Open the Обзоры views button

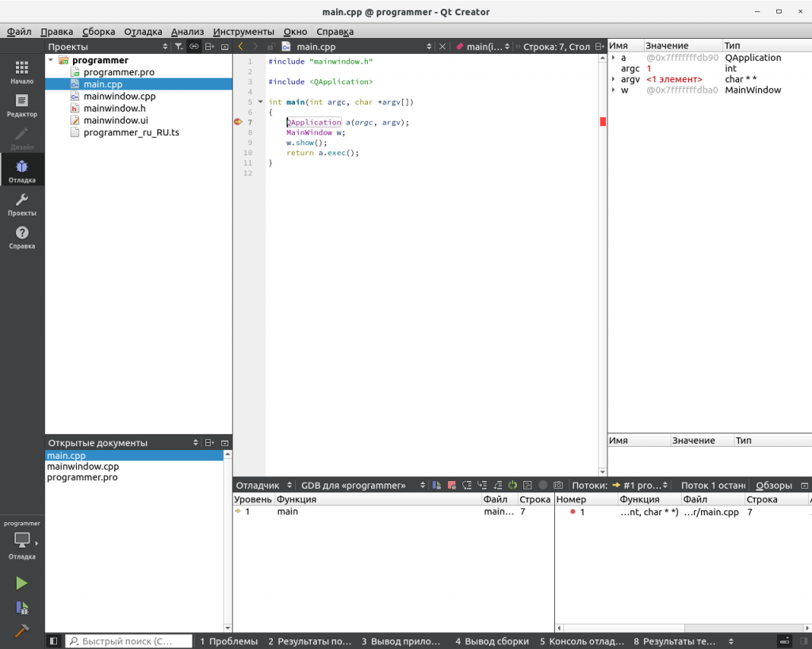coord(774,485)
